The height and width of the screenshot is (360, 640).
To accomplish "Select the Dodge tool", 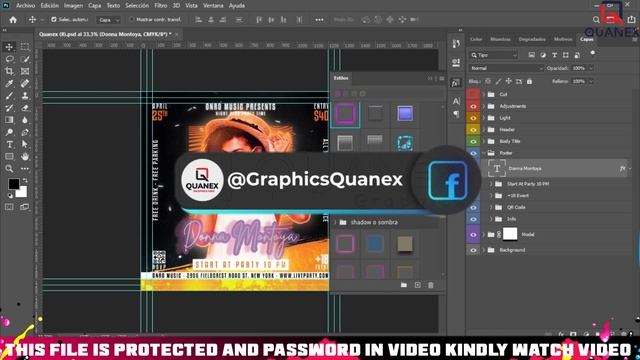I will (9, 132).
